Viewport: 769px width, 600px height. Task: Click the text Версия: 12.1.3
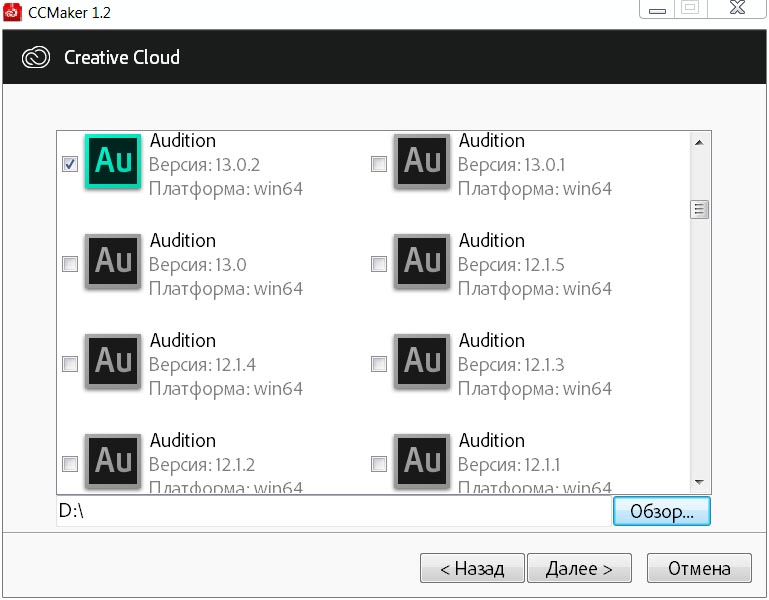pos(511,365)
